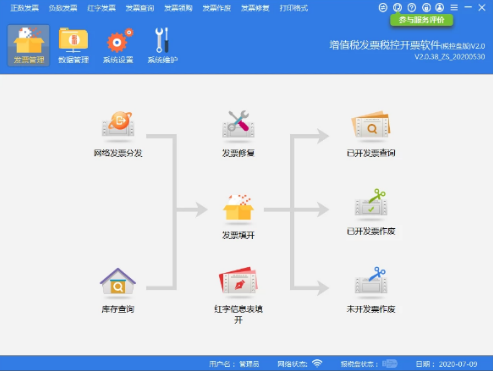This screenshot has width=493, height=371.
Task: Click the 增值税发票税控开票软件 title text
Action: point(385,45)
